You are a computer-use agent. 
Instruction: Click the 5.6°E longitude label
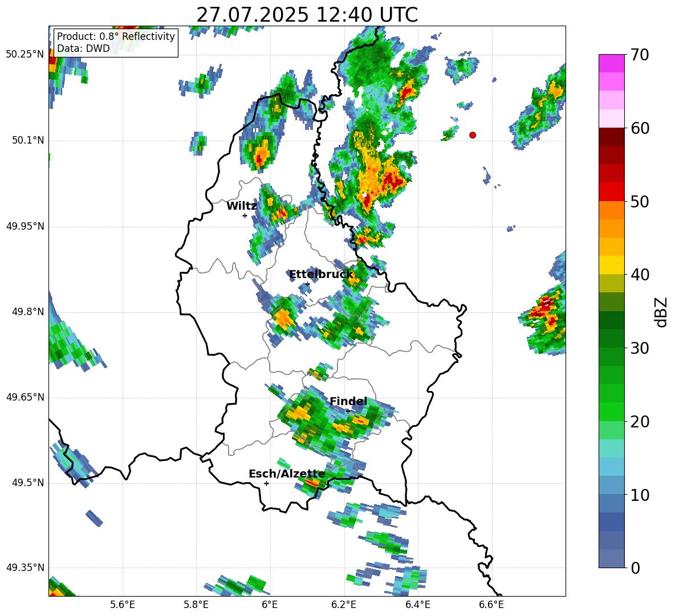(123, 605)
